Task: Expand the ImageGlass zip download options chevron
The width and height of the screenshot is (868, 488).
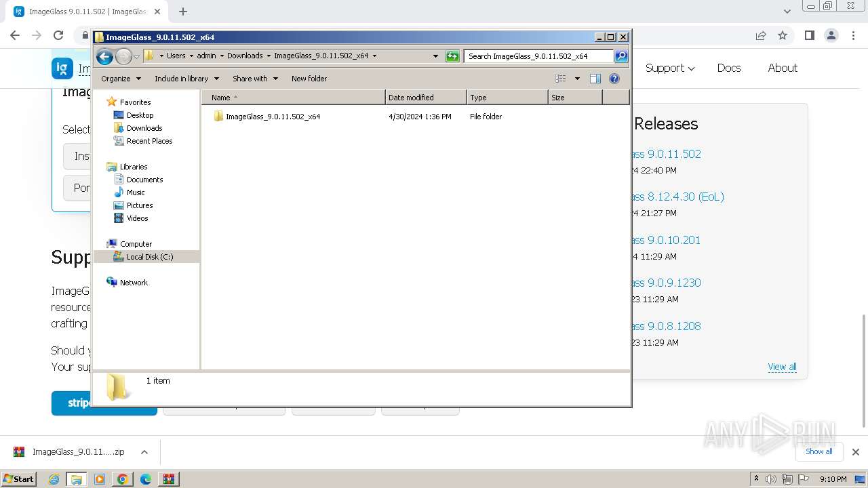Action: pos(144,452)
